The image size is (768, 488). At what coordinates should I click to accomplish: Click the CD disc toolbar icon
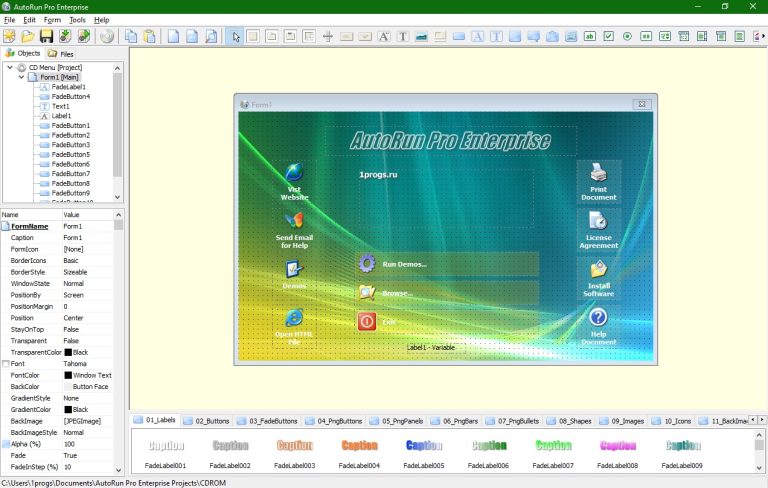coord(106,36)
